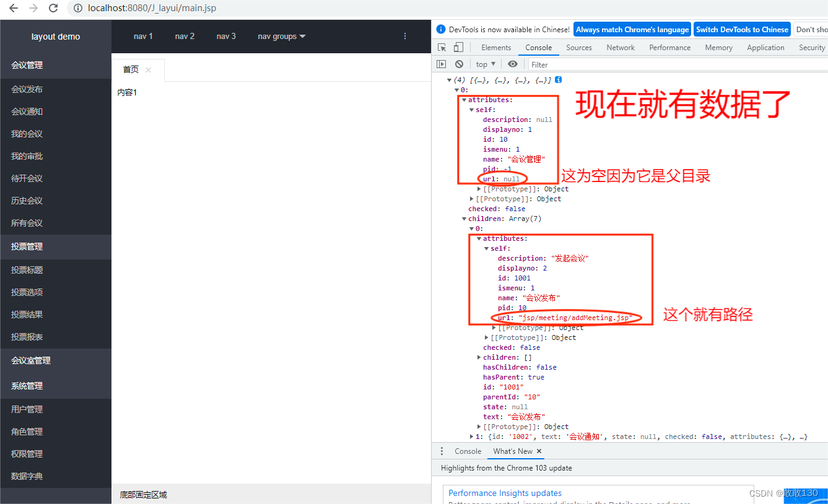Expand the collapsed item 1 '会议通知' object
This screenshot has height=504, width=828.
click(472, 437)
